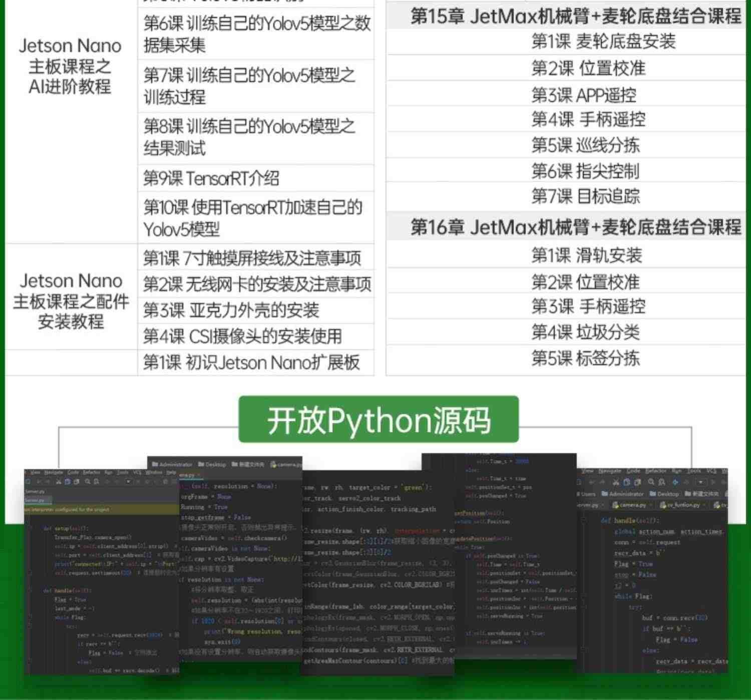This screenshot has width=751, height=700.
Task: Select the 第9课 TensorRT介绍 row
Action: tap(256, 178)
